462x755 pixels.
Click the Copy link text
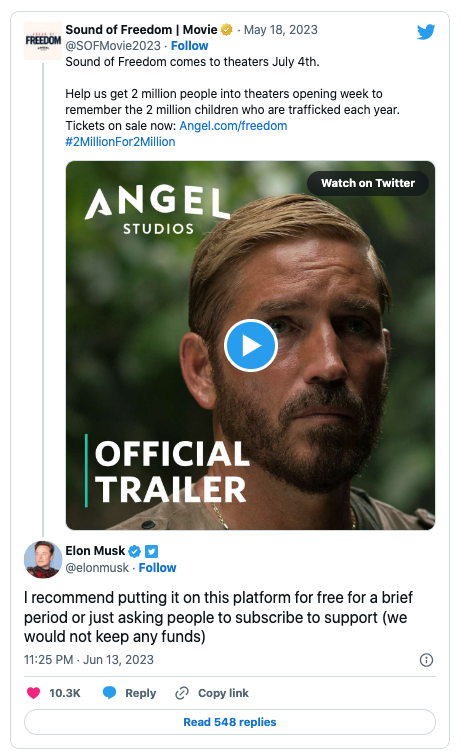[224, 693]
